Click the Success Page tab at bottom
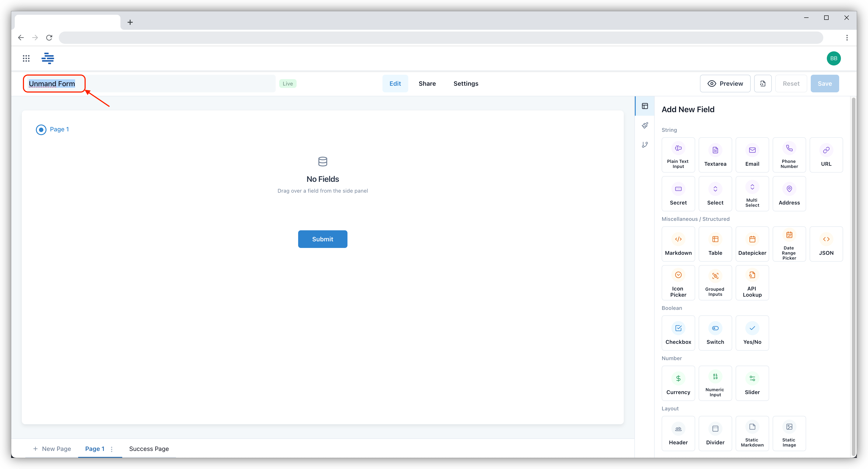Viewport: 868px width, 469px height. click(149, 449)
